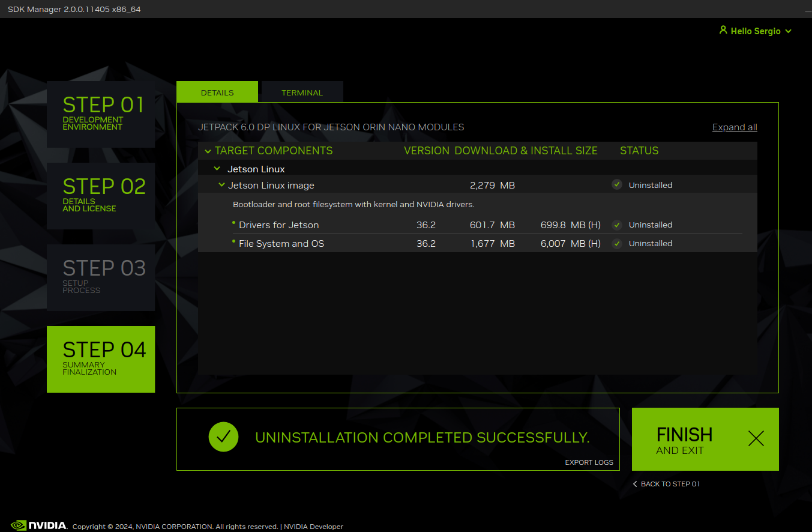
Task: Click EXPORT LOGS
Action: point(589,462)
